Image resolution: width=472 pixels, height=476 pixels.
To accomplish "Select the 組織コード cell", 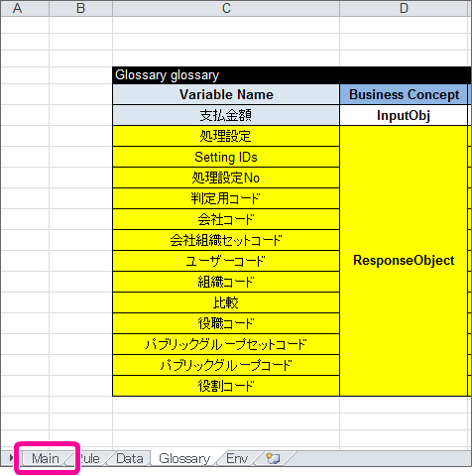I will tap(226, 282).
